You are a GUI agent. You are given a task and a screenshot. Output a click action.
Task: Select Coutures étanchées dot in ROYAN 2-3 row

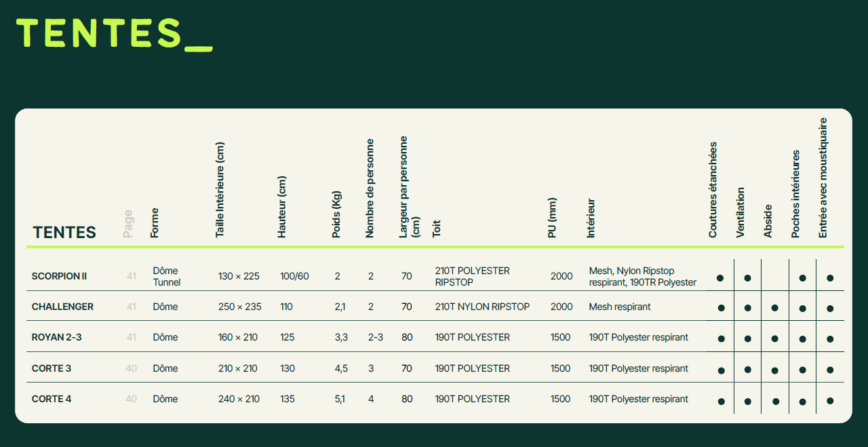click(721, 338)
